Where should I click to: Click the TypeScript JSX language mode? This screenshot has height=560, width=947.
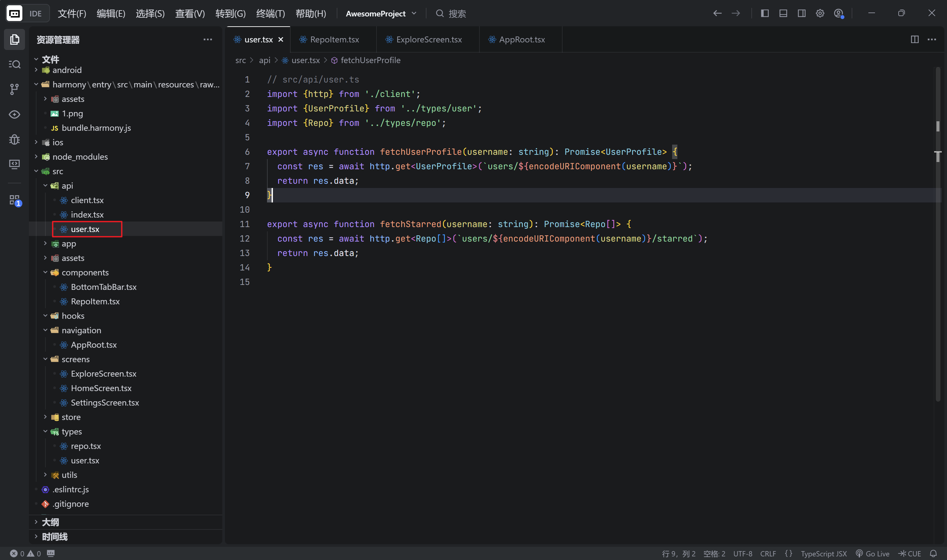[824, 553]
